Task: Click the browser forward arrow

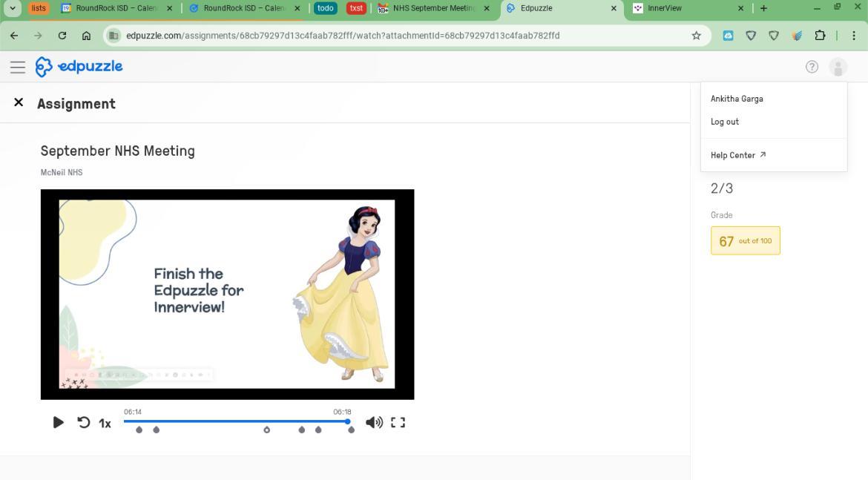Action: [x=38, y=36]
